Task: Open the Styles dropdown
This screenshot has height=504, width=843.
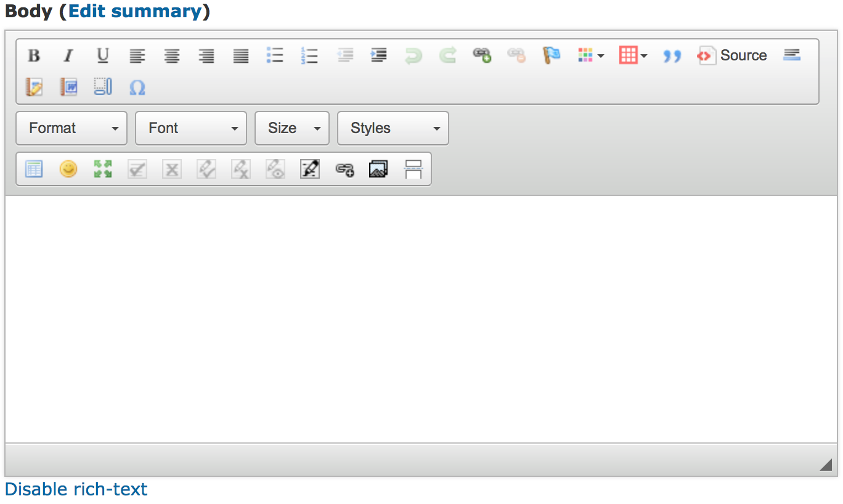Action: coord(393,128)
